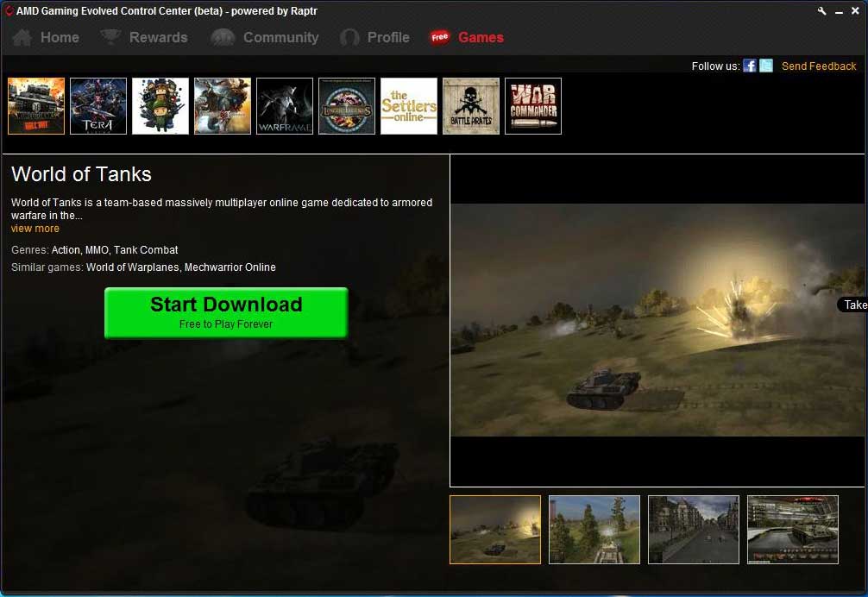Click the Raptr logo in title bar
The width and height of the screenshot is (868, 597).
[x=9, y=10]
